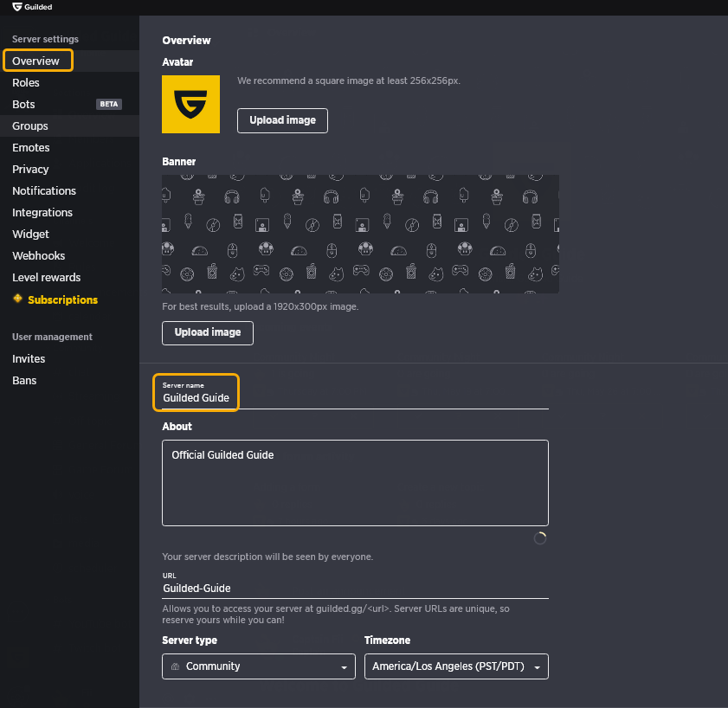
Task: Click the yellow Guilded server avatar
Action: click(x=190, y=105)
